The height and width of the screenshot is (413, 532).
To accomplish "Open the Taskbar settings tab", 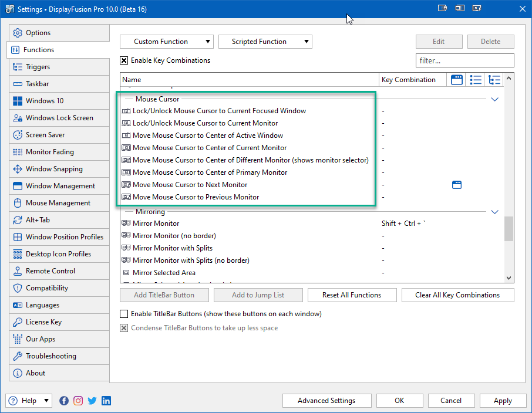I will tap(59, 84).
